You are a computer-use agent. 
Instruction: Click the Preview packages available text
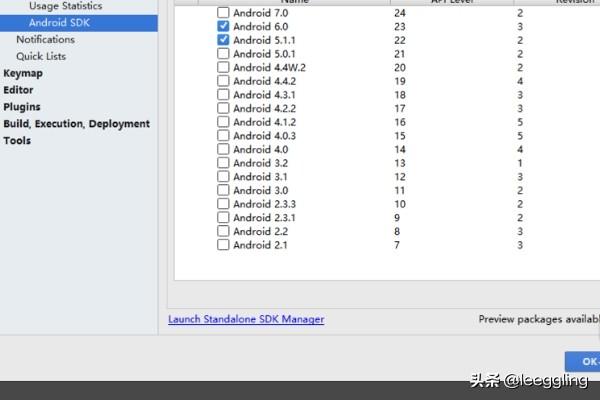point(539,319)
